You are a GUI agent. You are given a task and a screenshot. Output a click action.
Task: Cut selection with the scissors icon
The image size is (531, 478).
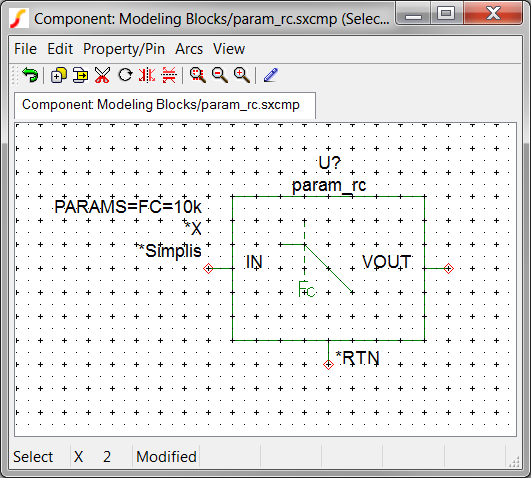point(102,75)
